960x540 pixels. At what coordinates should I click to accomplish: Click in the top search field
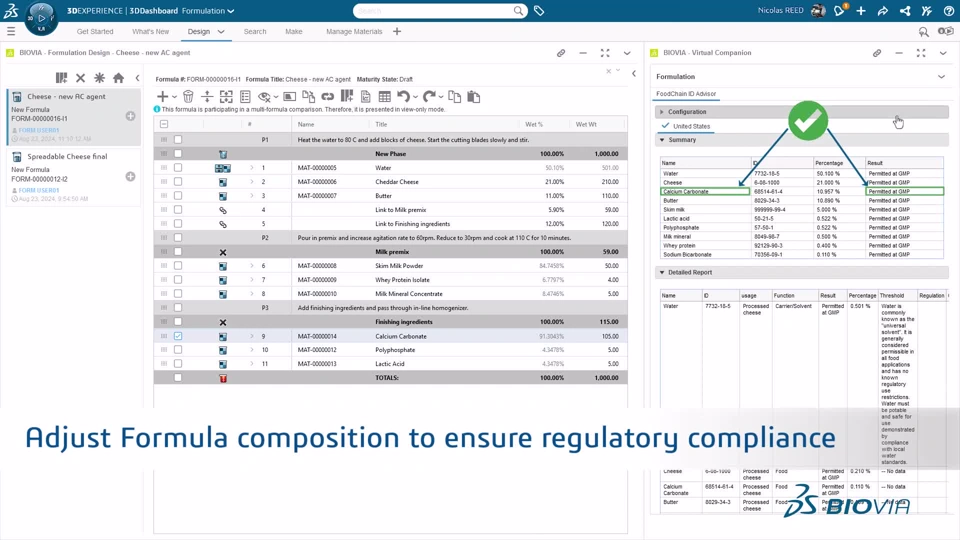pyautogui.click(x=433, y=10)
